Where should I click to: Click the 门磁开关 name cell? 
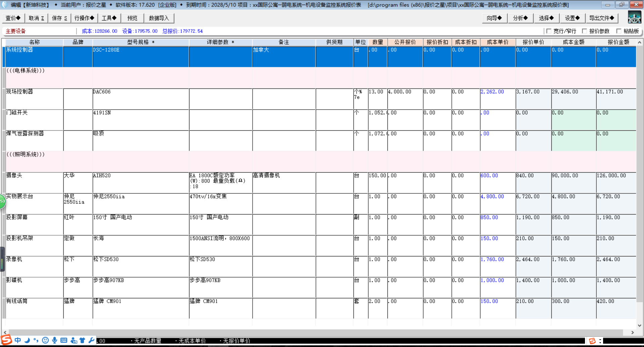tap(34, 120)
